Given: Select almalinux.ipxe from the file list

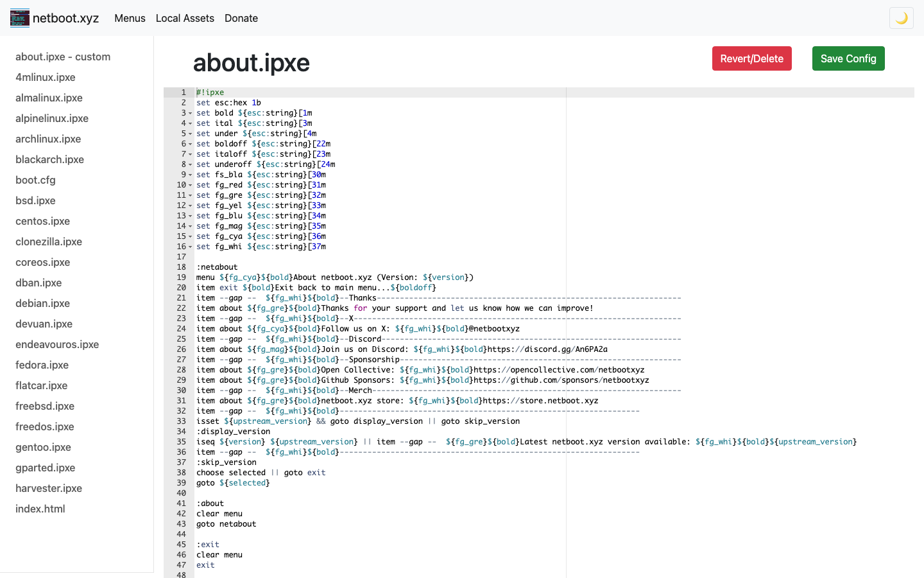Looking at the screenshot, I should (49, 98).
